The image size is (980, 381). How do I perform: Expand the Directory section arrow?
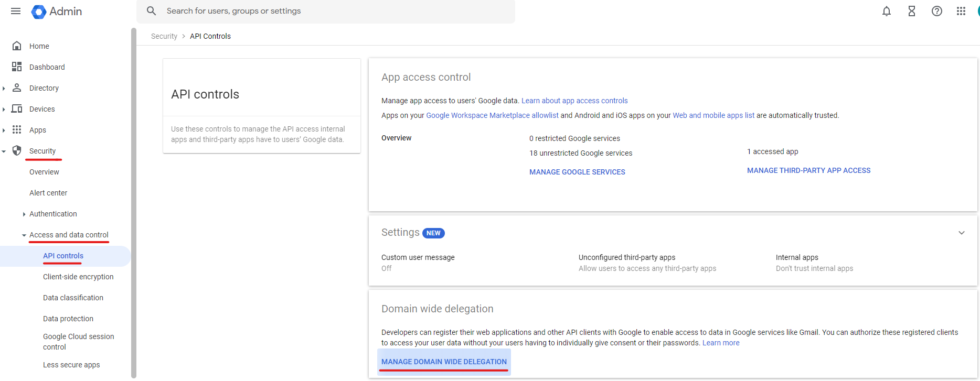click(x=4, y=88)
